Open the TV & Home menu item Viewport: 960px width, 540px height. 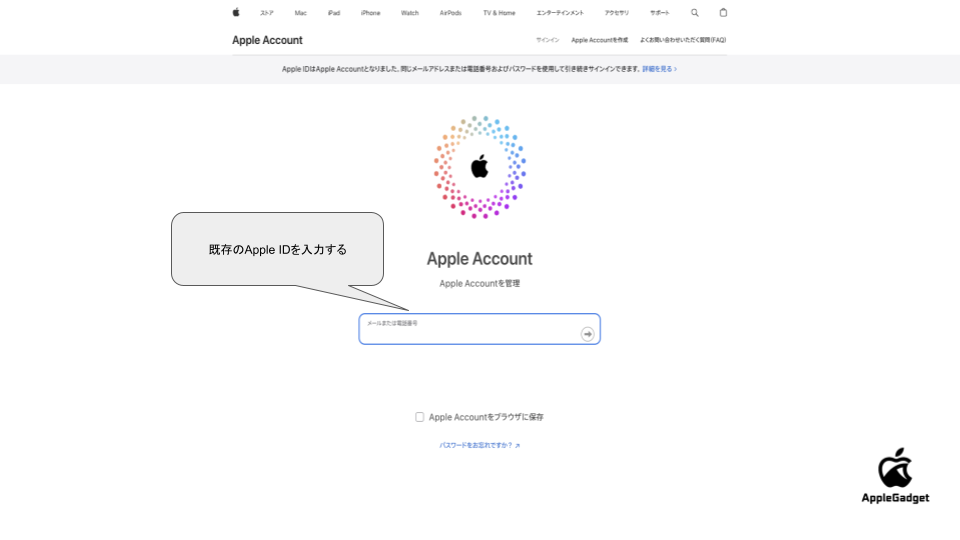coord(499,13)
